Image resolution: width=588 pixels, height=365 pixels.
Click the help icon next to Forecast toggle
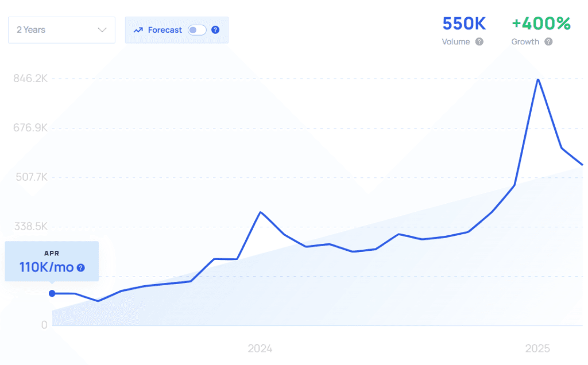[215, 30]
